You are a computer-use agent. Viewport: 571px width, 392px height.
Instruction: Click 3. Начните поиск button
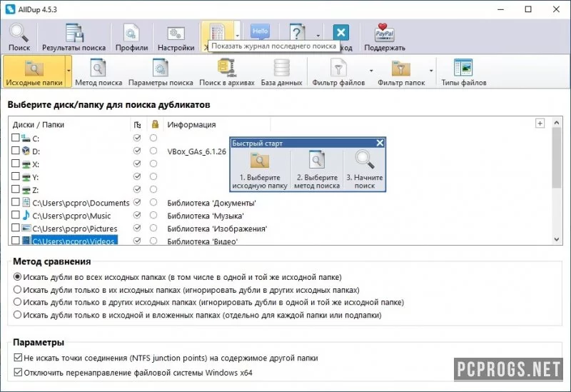pos(365,169)
